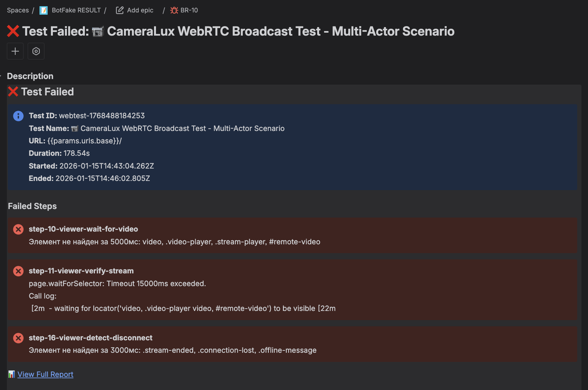Click the plus add button below title
This screenshot has width=588, height=390.
15,51
